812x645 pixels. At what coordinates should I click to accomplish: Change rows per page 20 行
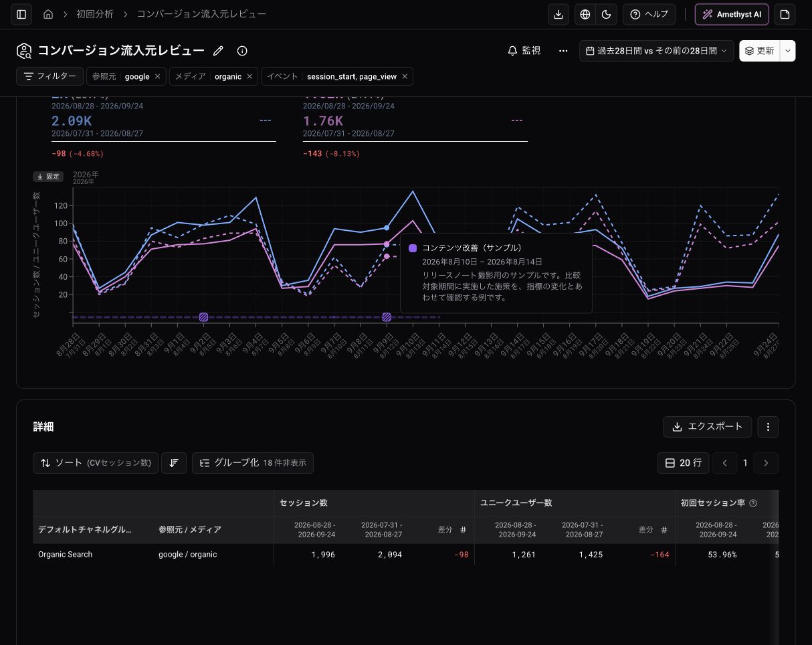point(684,463)
